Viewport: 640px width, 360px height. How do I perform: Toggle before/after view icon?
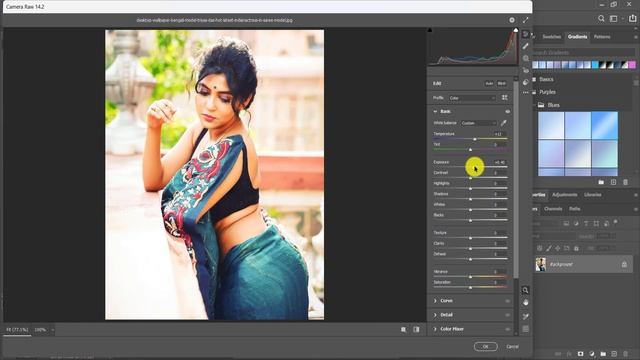point(416,329)
